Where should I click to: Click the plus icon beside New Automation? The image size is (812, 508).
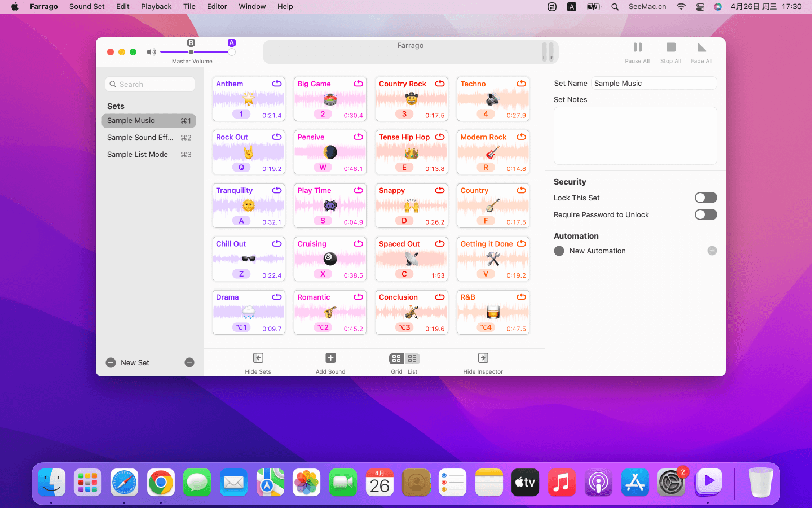point(559,251)
